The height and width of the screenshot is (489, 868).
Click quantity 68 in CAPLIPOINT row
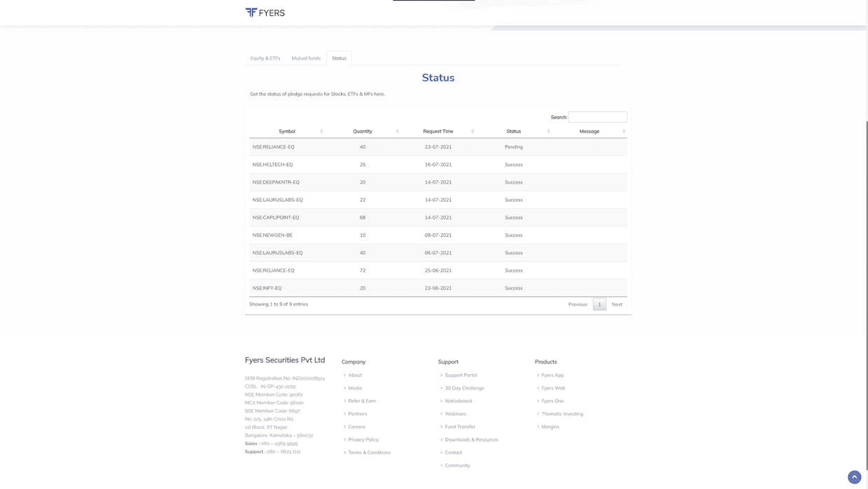coord(363,217)
